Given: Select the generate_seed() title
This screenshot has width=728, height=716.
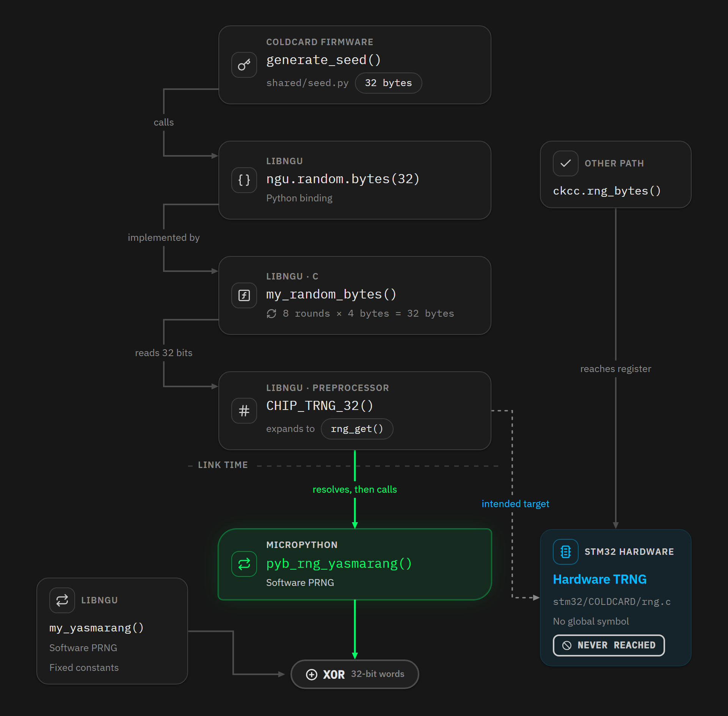Looking at the screenshot, I should click(x=323, y=60).
